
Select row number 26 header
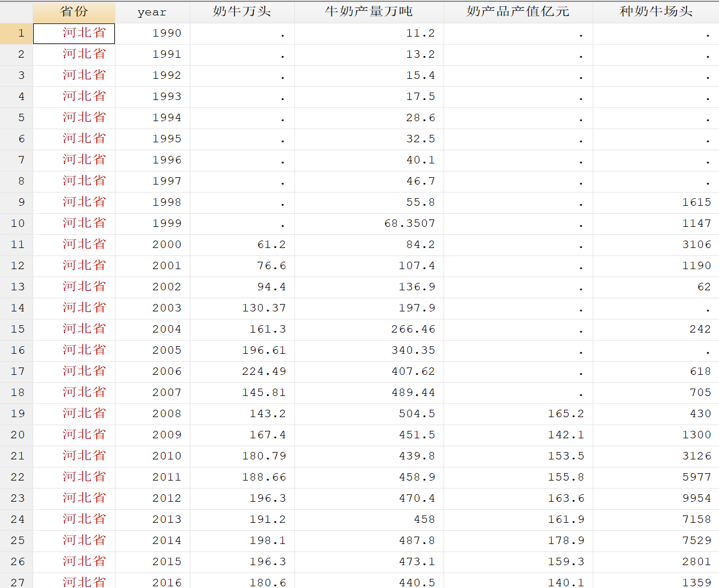click(x=17, y=562)
